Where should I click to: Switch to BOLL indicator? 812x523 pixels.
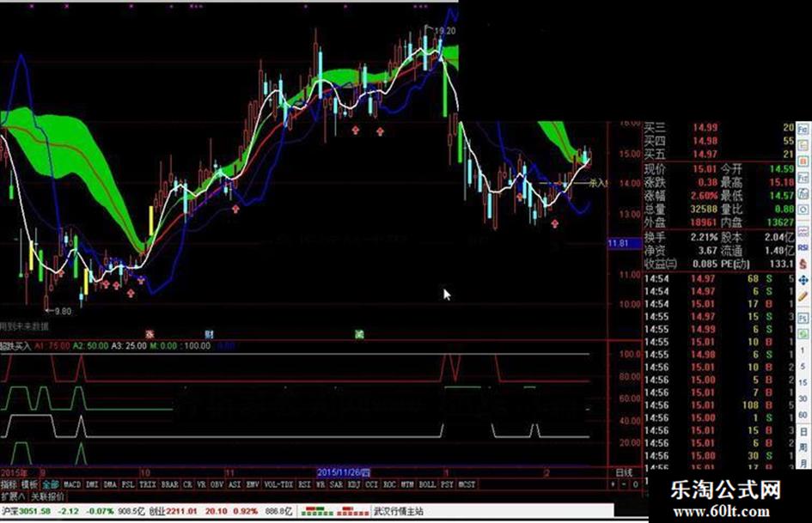(x=427, y=484)
